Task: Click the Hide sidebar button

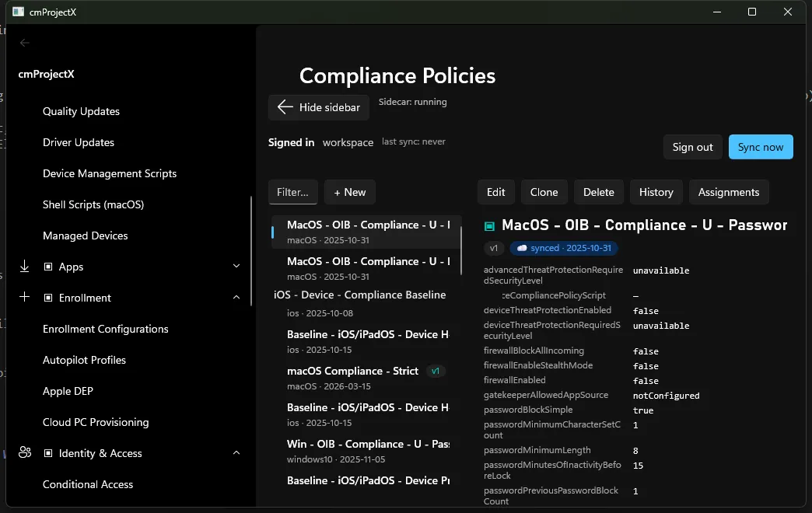Action: pos(318,107)
